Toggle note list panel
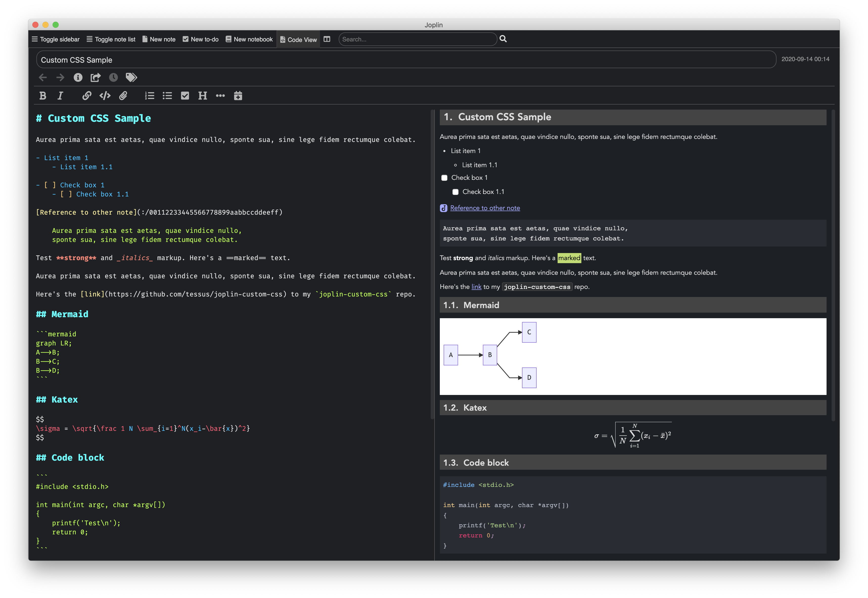This screenshot has width=868, height=598. point(111,39)
